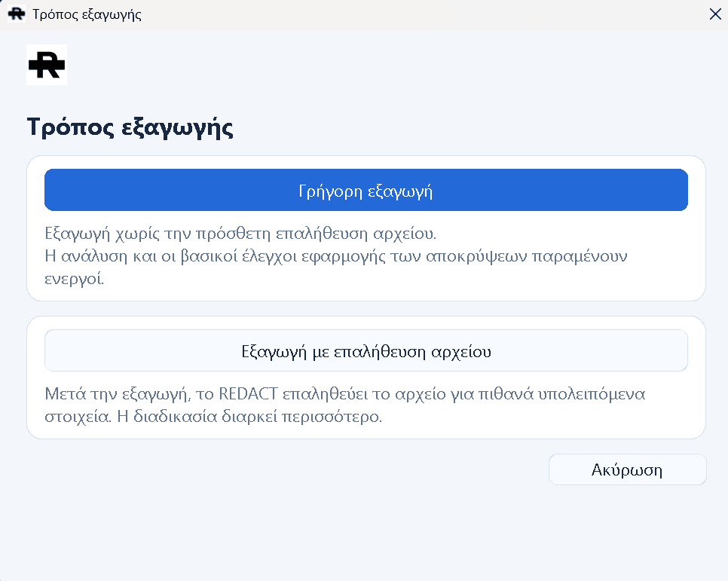Click the Γρήγορη εξαγωγή button

pos(366,190)
